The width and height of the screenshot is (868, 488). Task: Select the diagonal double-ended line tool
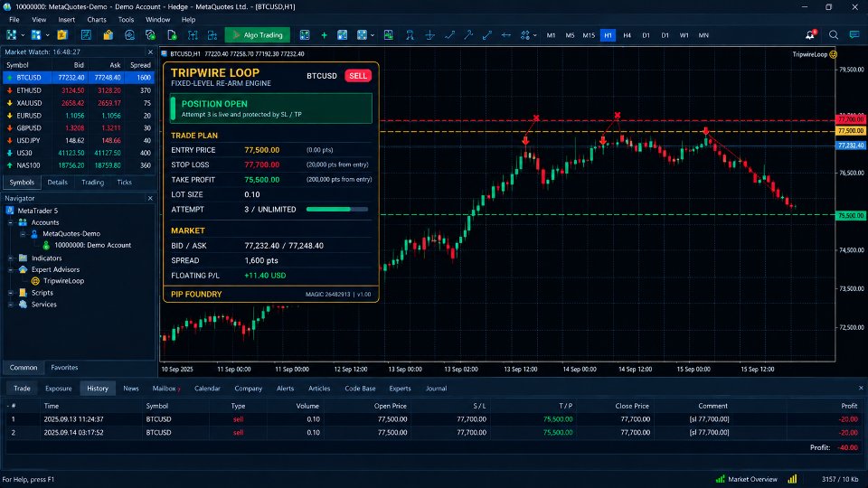[487, 35]
